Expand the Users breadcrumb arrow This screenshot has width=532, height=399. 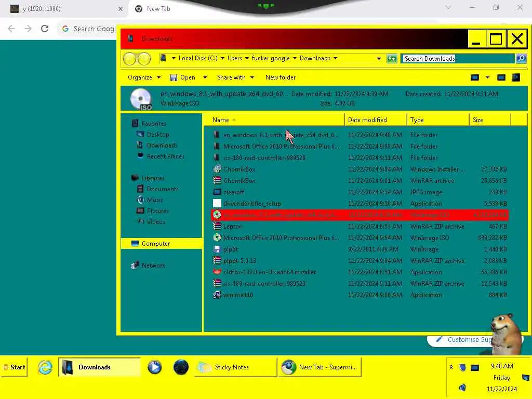[x=247, y=58]
